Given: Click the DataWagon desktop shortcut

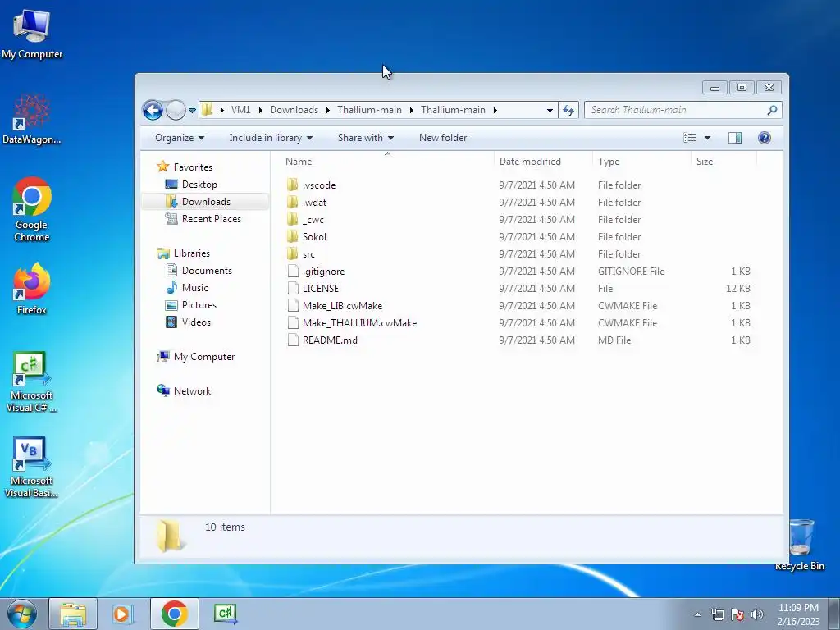Looking at the screenshot, I should point(32,119).
